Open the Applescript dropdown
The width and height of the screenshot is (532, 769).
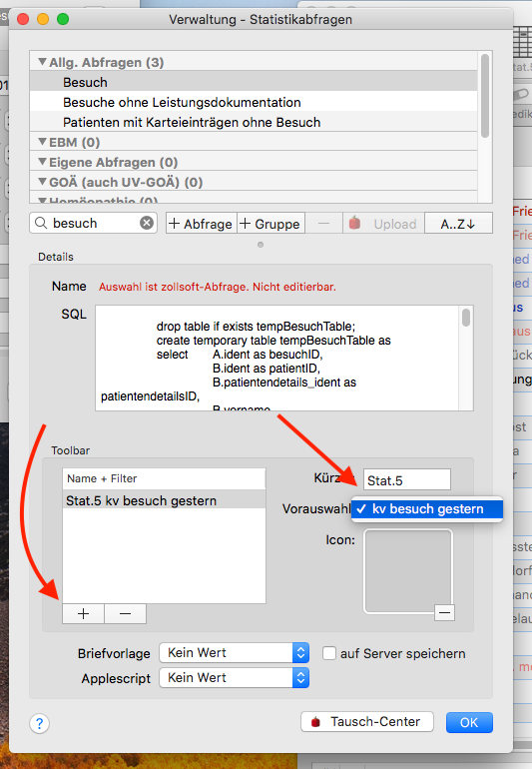(x=234, y=678)
